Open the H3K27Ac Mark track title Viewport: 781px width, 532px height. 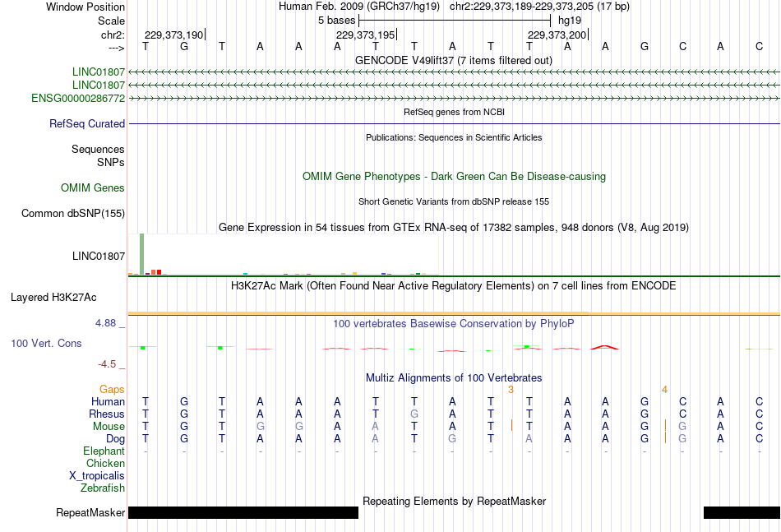tap(453, 286)
